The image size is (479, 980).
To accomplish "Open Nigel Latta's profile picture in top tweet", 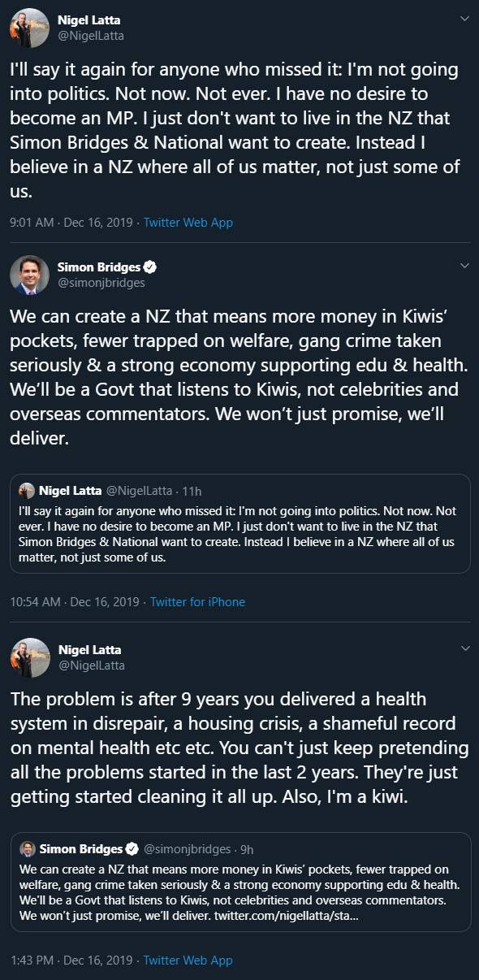I will pos(30,26).
